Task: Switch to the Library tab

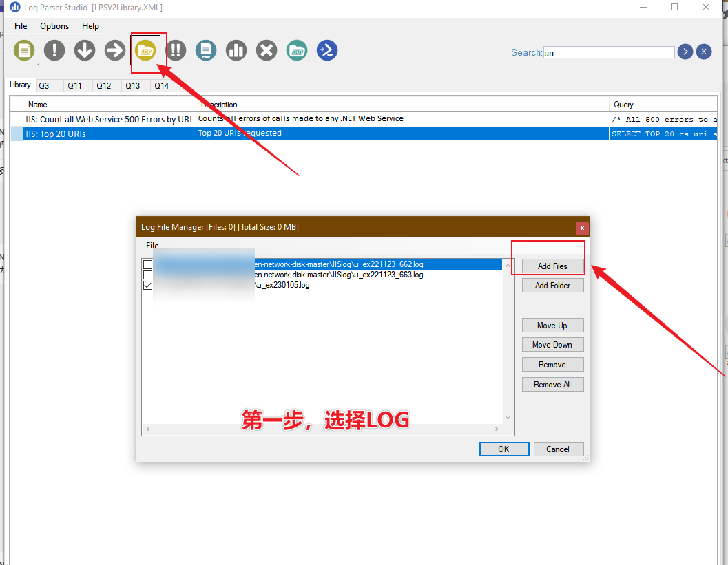Action: coord(21,85)
